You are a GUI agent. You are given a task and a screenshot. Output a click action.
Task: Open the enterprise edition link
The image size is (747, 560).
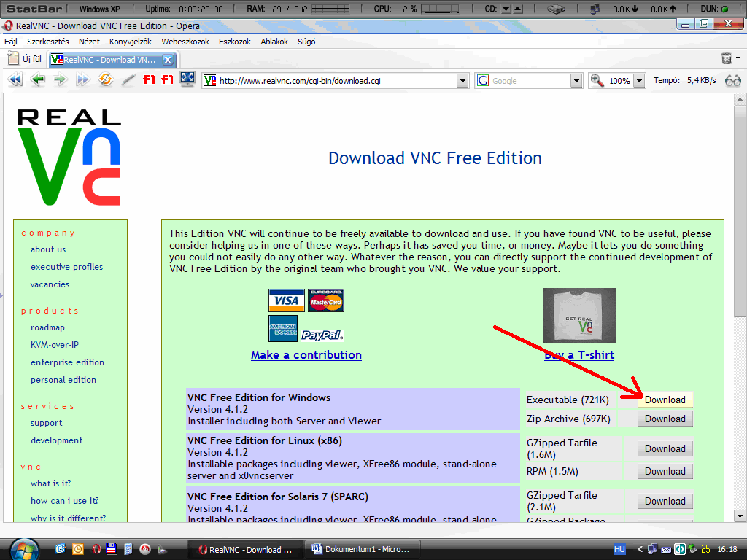[x=67, y=362]
